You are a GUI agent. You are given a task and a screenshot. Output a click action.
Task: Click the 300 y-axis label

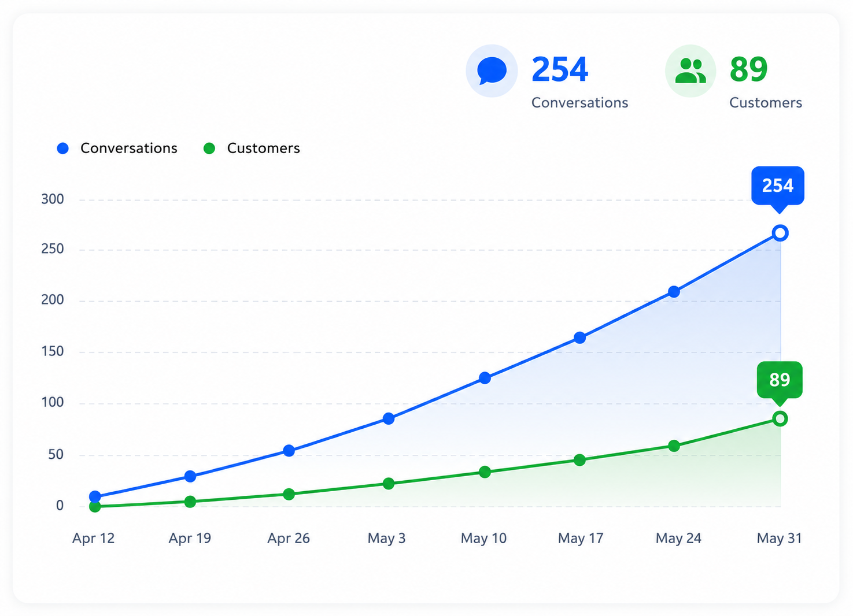(x=53, y=199)
